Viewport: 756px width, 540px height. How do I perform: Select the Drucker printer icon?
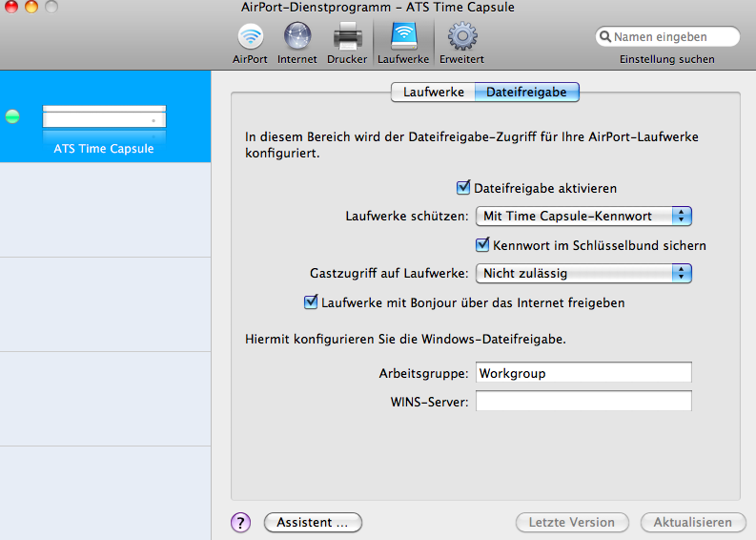click(347, 38)
